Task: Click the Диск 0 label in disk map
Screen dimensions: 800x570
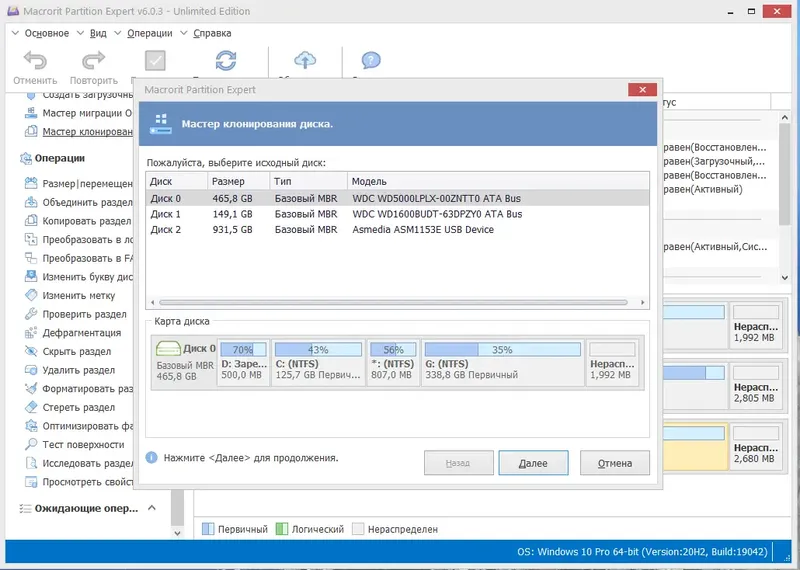Action: point(199,349)
